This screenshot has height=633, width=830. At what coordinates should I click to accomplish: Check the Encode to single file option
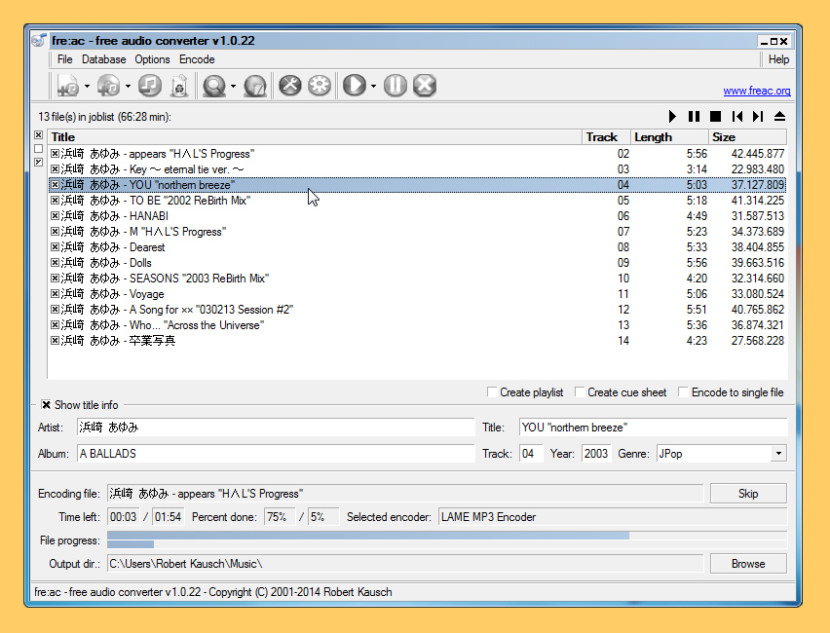682,392
